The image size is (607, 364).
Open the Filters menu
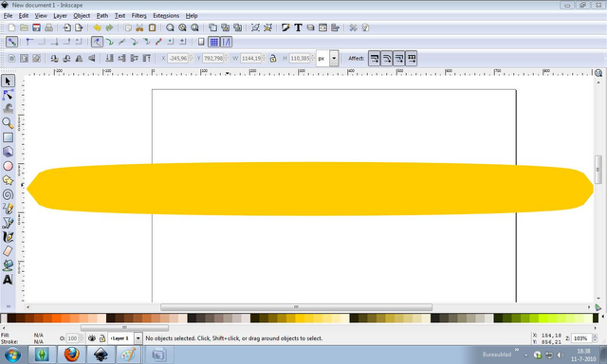tap(139, 16)
